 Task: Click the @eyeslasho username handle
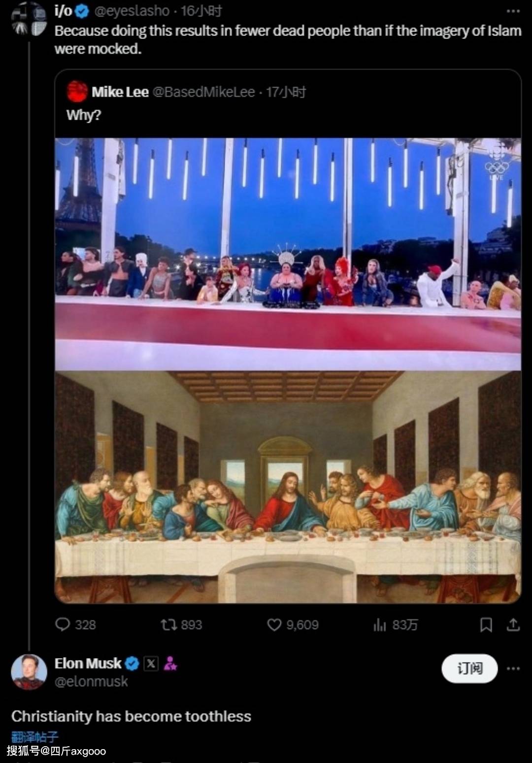132,11
